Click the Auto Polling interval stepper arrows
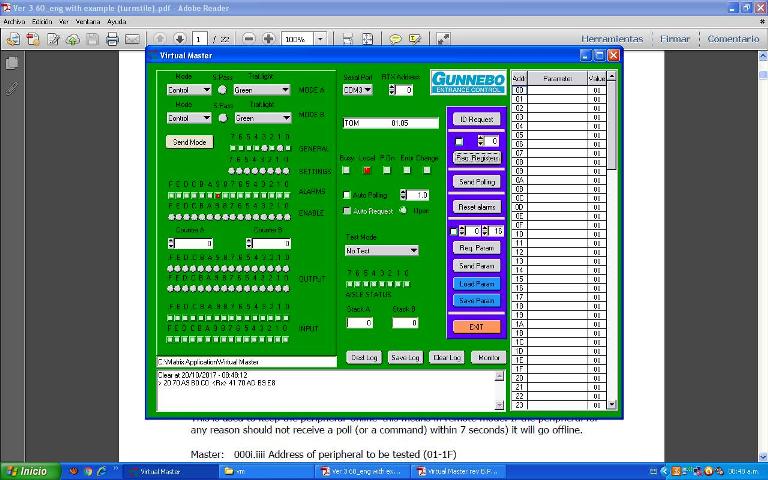Screen dimensions: 768x480 pos(403,195)
